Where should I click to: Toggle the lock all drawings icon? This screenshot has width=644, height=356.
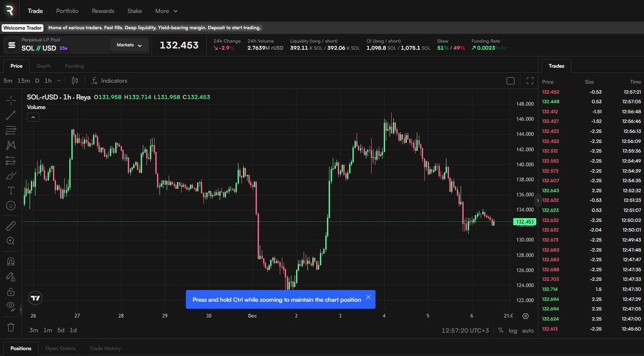tap(11, 291)
